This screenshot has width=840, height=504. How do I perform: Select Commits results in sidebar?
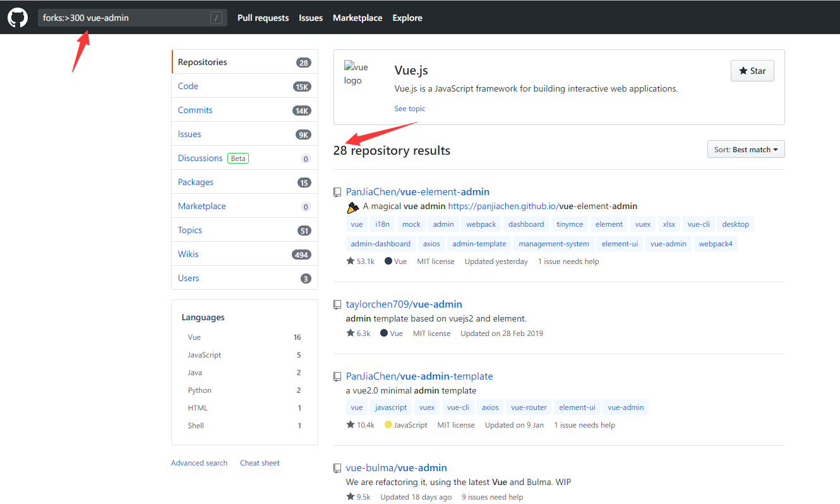[x=244, y=110]
